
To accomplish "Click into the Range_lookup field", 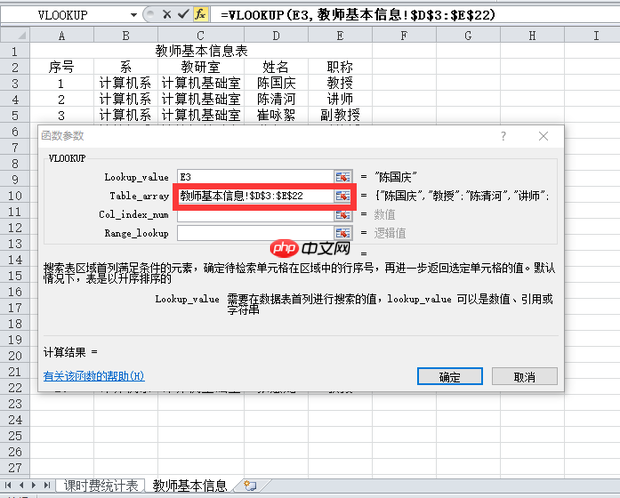I will pyautogui.click(x=255, y=233).
